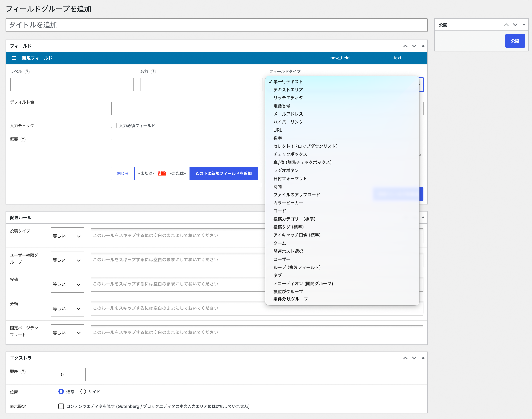Viewport: 532px width, 419px height.
Task: Move the フィールド panel down with the arrow
Action: point(414,46)
